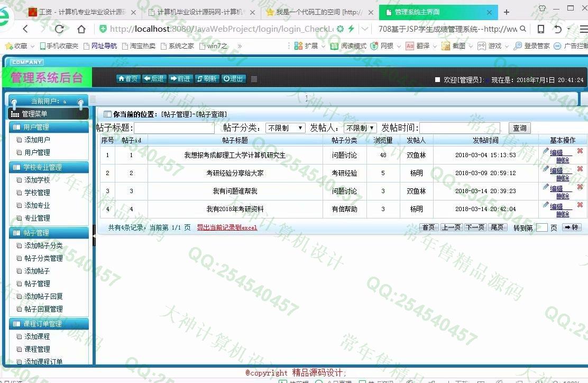Focus the 发帖时间 input field

460,128
